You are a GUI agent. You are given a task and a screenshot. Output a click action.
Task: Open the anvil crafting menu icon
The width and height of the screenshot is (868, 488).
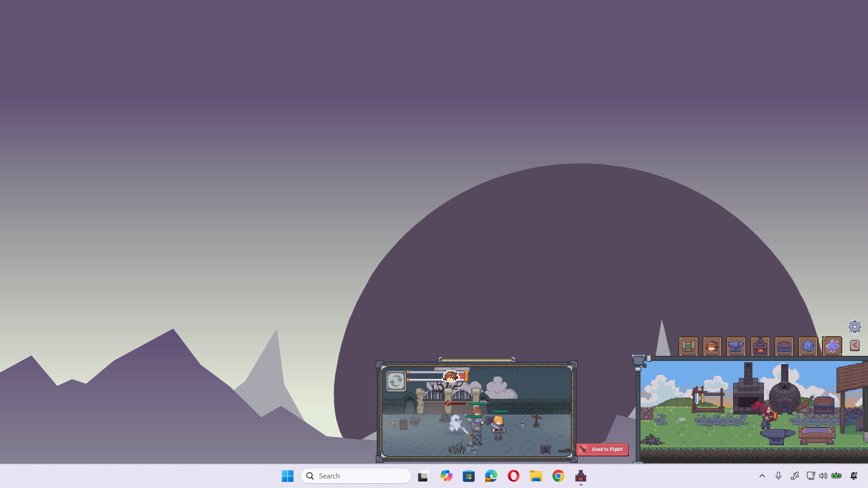tap(736, 346)
